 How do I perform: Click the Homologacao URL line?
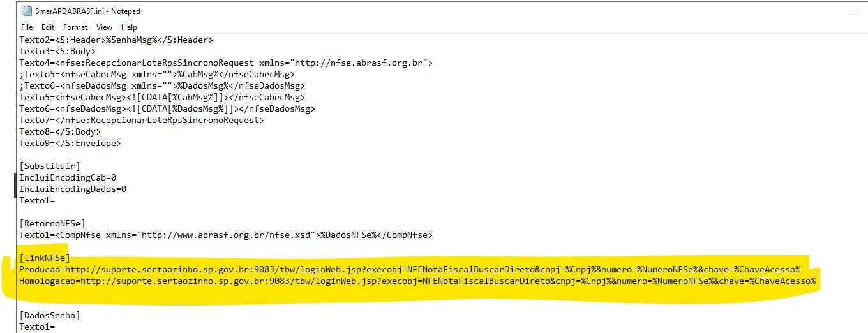tap(417, 281)
